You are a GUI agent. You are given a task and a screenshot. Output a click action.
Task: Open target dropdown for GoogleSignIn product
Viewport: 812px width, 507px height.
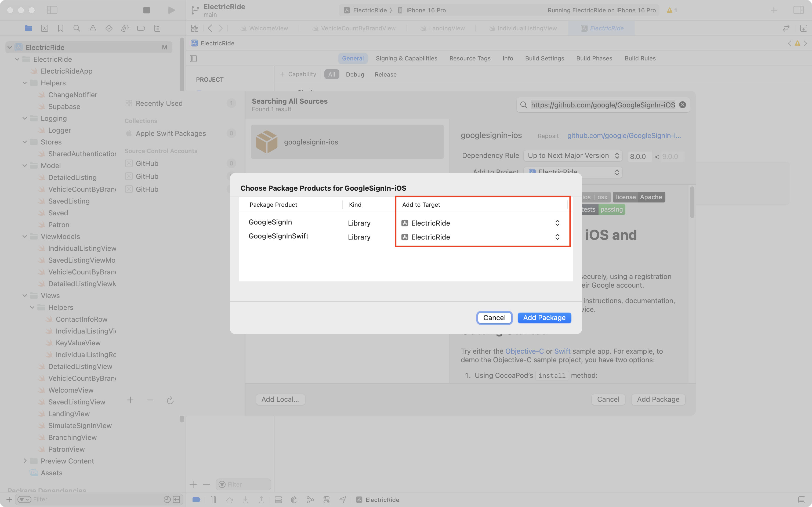(x=557, y=223)
